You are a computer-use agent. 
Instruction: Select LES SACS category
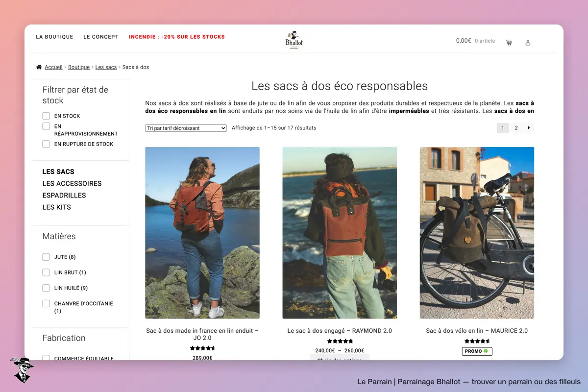pyautogui.click(x=58, y=172)
